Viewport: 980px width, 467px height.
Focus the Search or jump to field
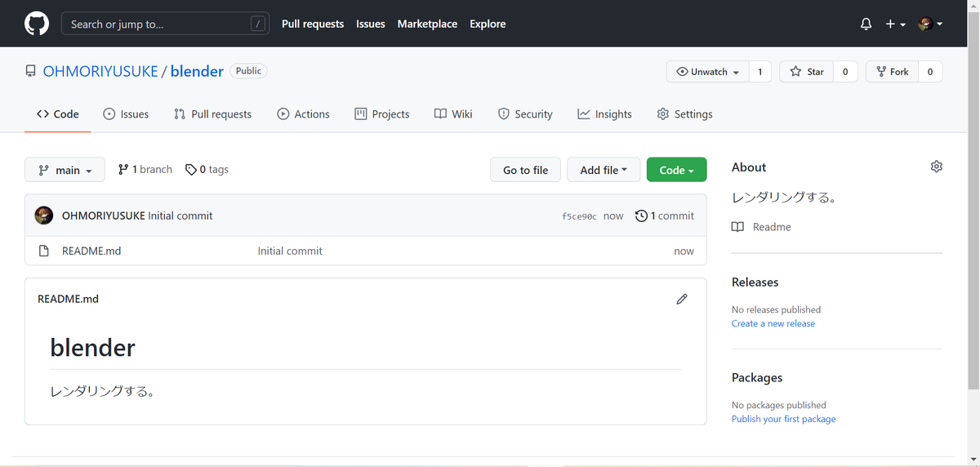(x=165, y=24)
